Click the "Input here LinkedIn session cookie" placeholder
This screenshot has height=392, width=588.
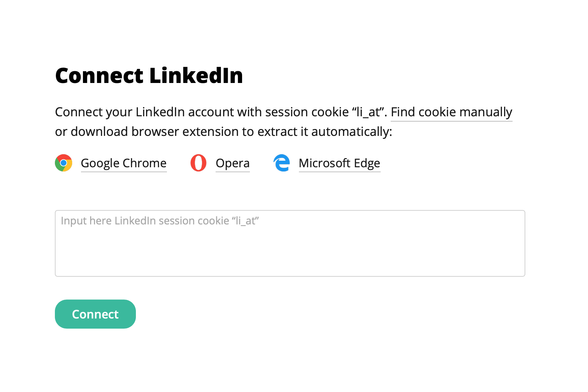[x=160, y=221]
